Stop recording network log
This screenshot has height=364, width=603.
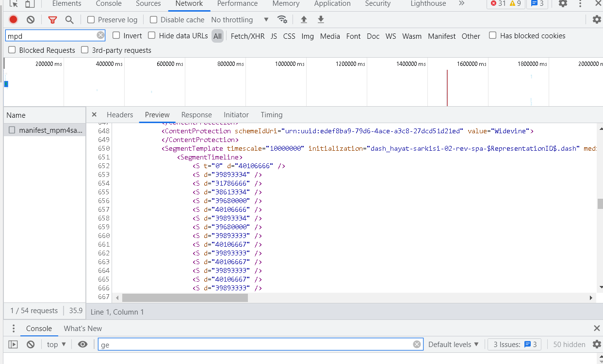coord(13,20)
